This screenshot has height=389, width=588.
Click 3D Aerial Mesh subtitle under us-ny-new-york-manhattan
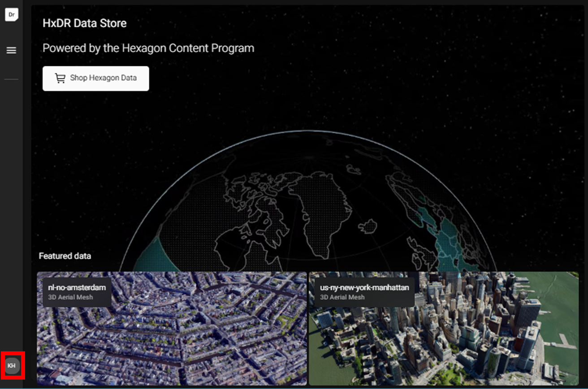[342, 297]
